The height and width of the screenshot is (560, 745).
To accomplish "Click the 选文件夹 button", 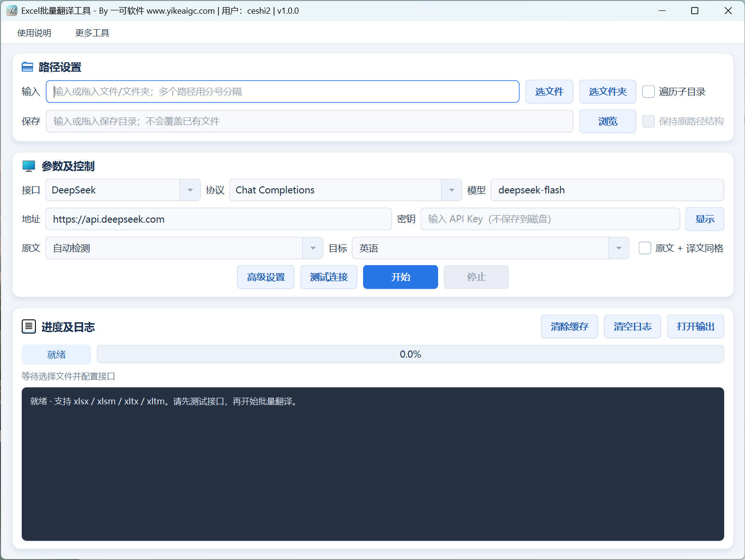I will [608, 92].
